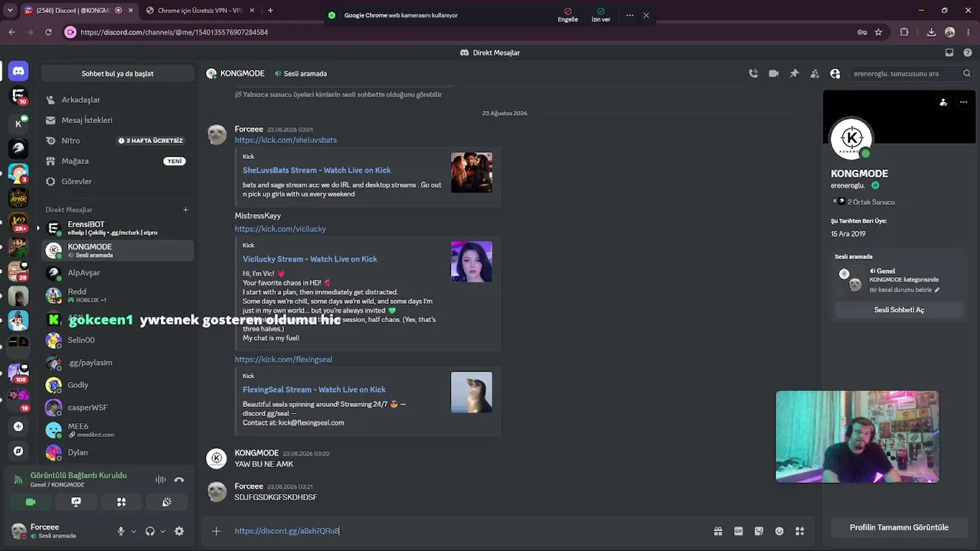Open the attachment plus menu
Screen dimensions: 980x551
click(x=216, y=531)
